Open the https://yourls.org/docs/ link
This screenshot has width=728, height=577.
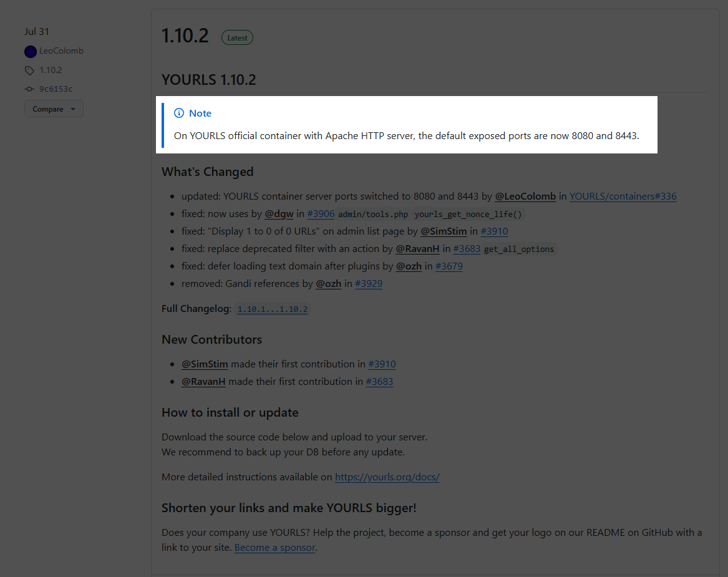(x=387, y=477)
